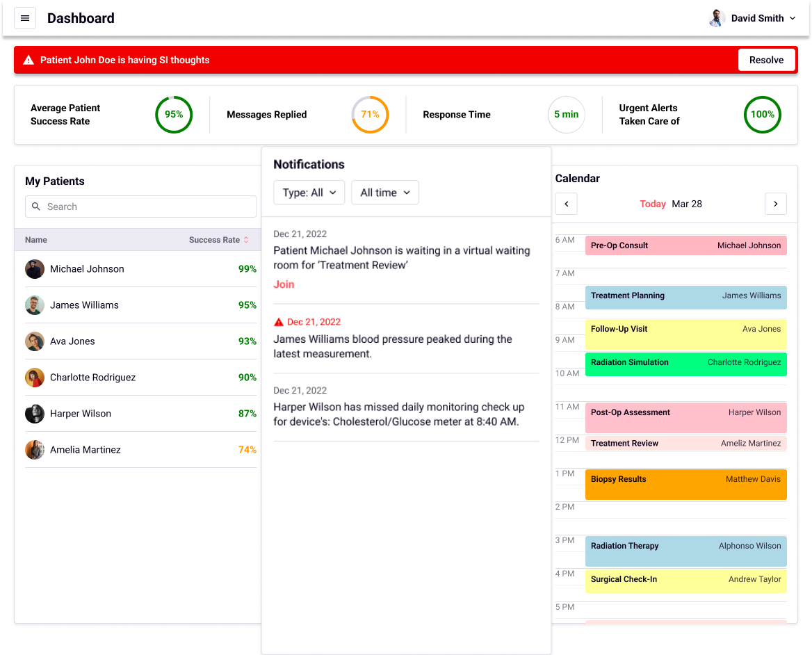Resolve the John Doe SI alert
Viewport: 812px width, 655px height.
coord(766,60)
